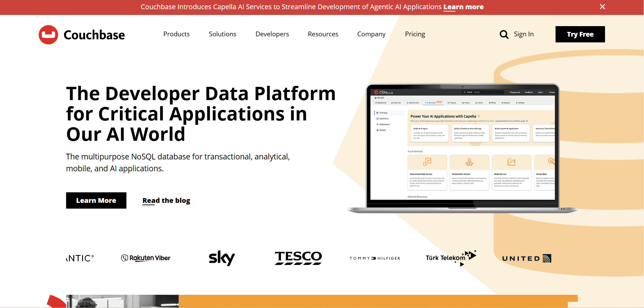The height and width of the screenshot is (308, 644).
Task: Click the Try Free button
Action: (x=580, y=34)
